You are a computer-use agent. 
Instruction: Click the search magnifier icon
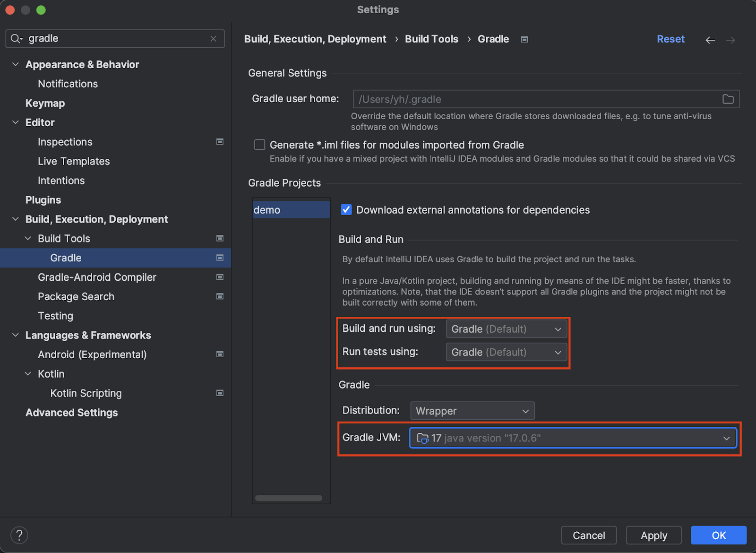click(15, 39)
